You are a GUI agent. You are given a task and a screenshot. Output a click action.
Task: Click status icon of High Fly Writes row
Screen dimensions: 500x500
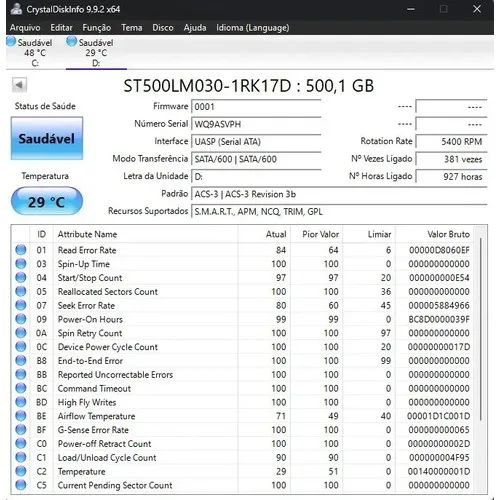[x=21, y=402]
